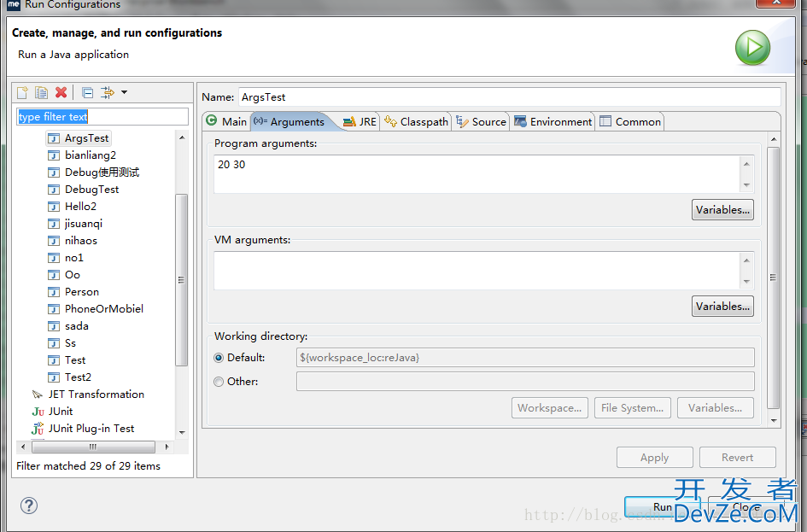Click the type filter text field
The width and height of the screenshot is (807, 532).
[102, 117]
